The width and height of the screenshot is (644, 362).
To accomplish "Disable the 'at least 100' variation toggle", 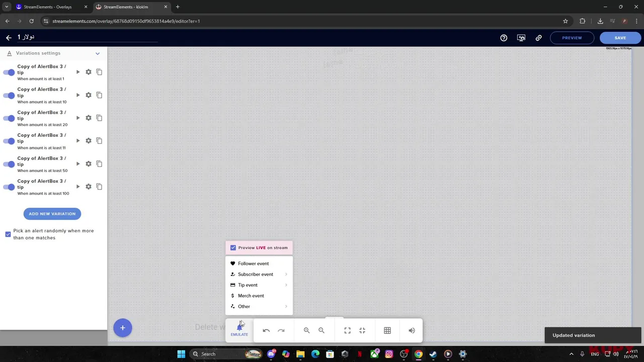I will coord(9,187).
